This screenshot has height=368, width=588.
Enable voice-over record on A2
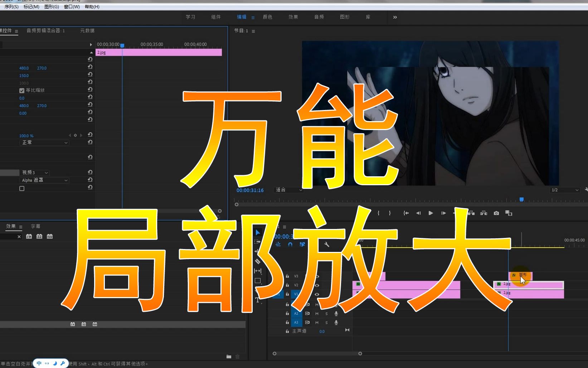pyautogui.click(x=336, y=314)
